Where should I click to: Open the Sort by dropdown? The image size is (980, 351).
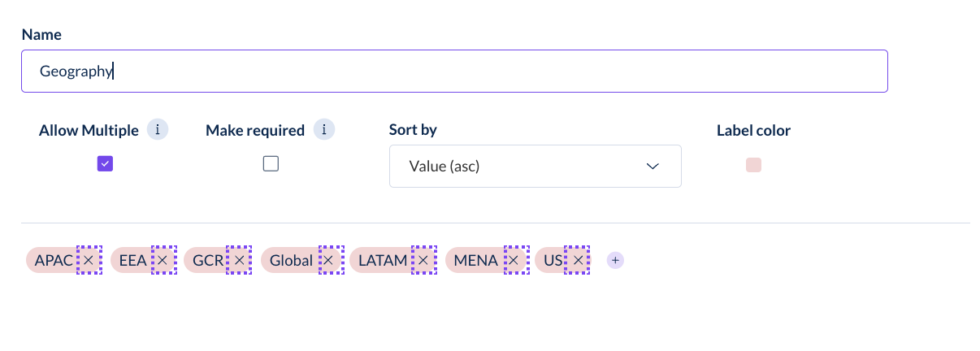point(536,167)
